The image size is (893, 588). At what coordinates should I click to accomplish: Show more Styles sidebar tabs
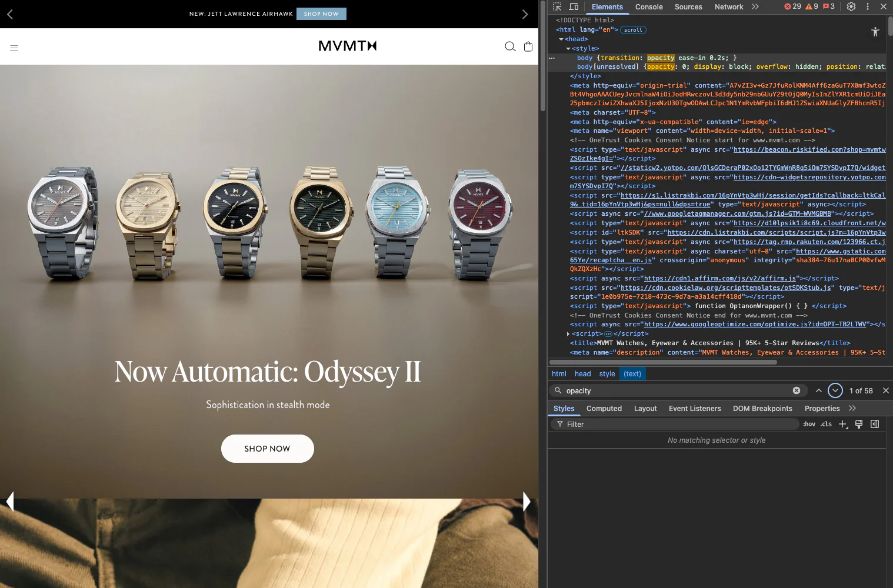(852, 408)
